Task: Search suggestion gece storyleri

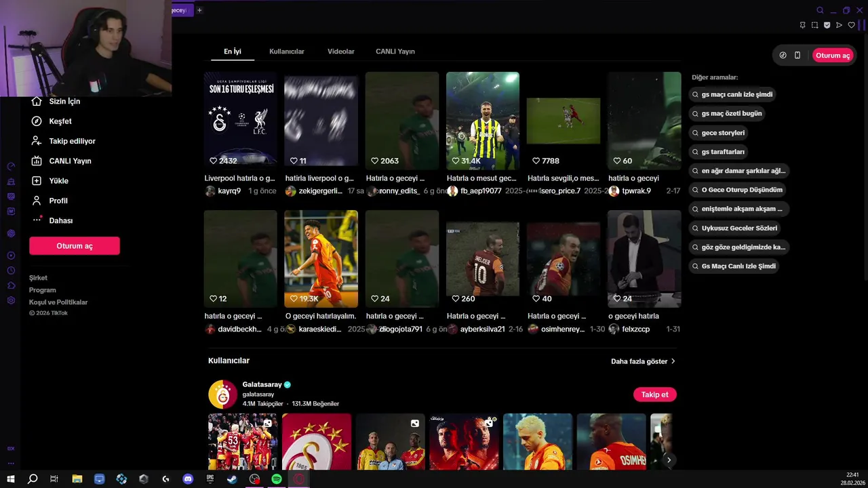Action: point(717,133)
